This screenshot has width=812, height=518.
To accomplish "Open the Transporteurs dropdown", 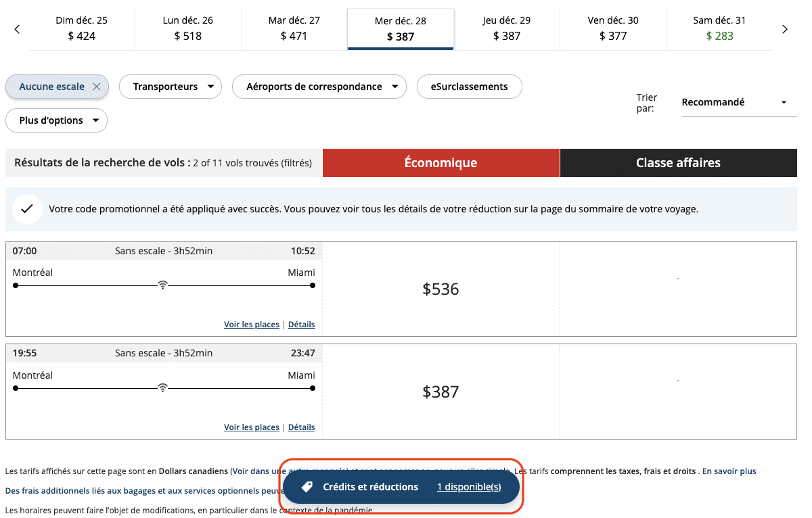I will pyautogui.click(x=170, y=87).
